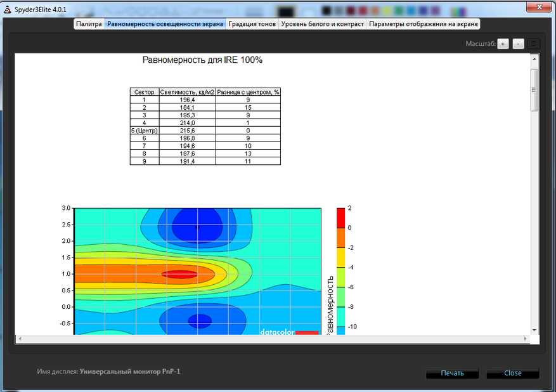Select the luminance value 196,8
The image size is (556, 392).
(187, 138)
